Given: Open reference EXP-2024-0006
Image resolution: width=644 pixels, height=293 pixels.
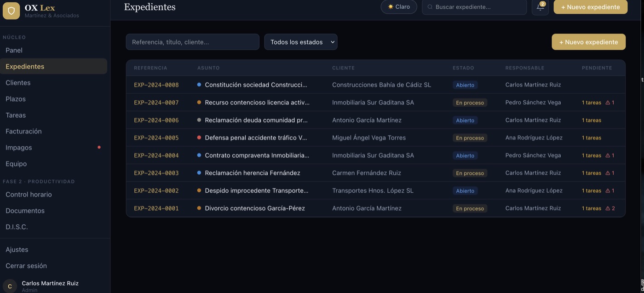Looking at the screenshot, I should pyautogui.click(x=156, y=120).
